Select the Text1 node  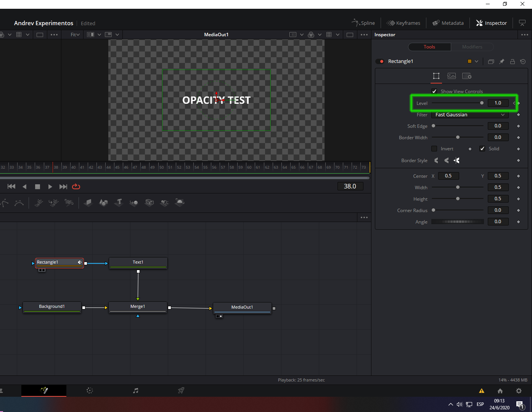point(138,263)
